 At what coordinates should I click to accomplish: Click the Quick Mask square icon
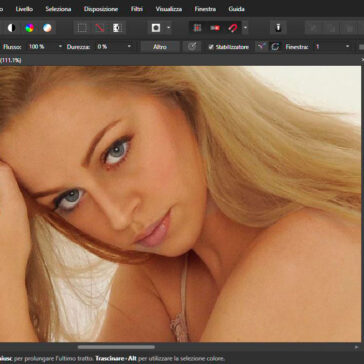(x=156, y=28)
